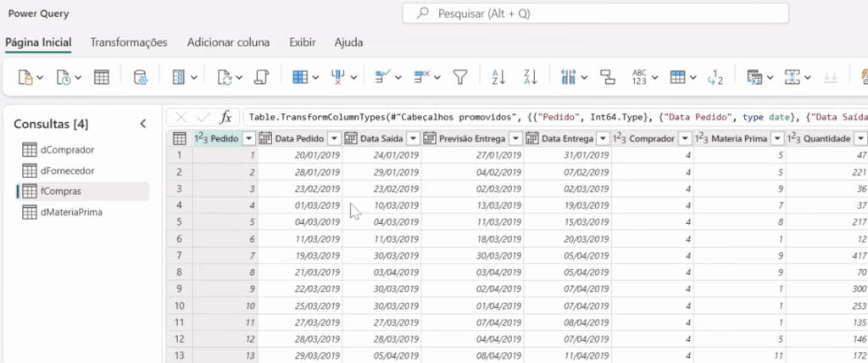This screenshot has width=868, height=363.
Task: Click the Merge queries icon
Action: pos(754,77)
